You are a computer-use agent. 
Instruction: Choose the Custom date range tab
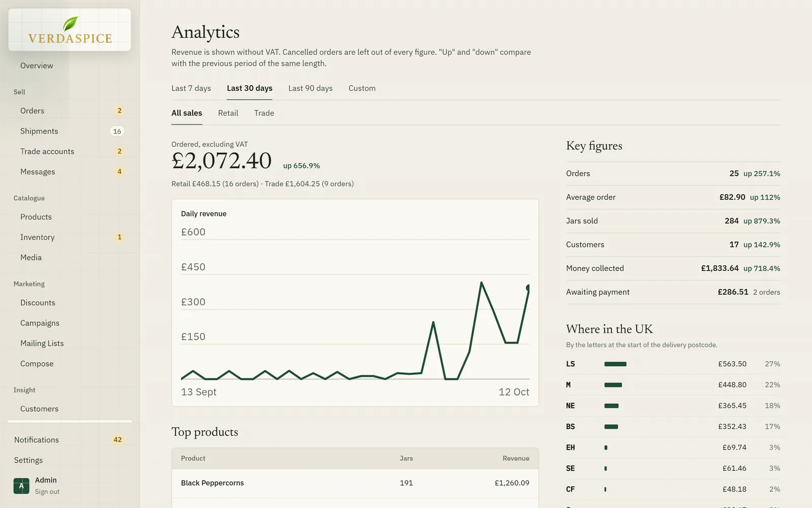[362, 88]
